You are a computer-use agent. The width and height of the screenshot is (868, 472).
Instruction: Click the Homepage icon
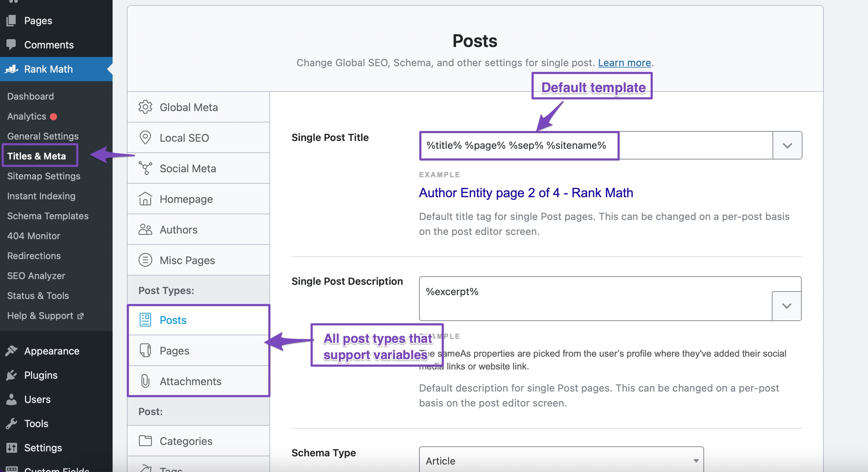tap(144, 198)
